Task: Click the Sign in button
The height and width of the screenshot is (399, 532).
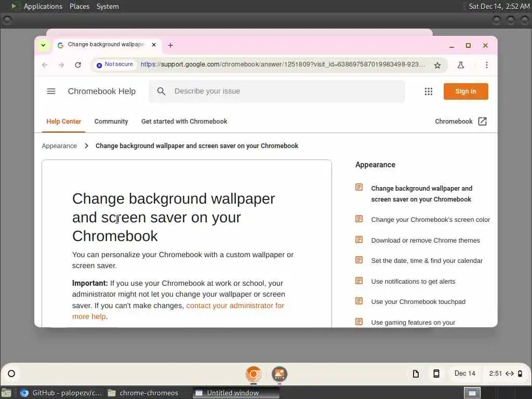Action: [x=465, y=91]
